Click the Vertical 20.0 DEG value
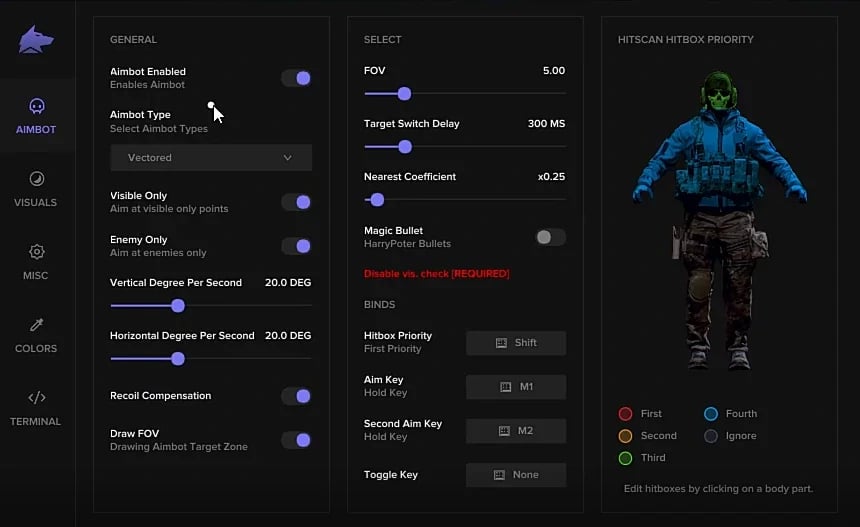The image size is (860, 527). click(288, 282)
